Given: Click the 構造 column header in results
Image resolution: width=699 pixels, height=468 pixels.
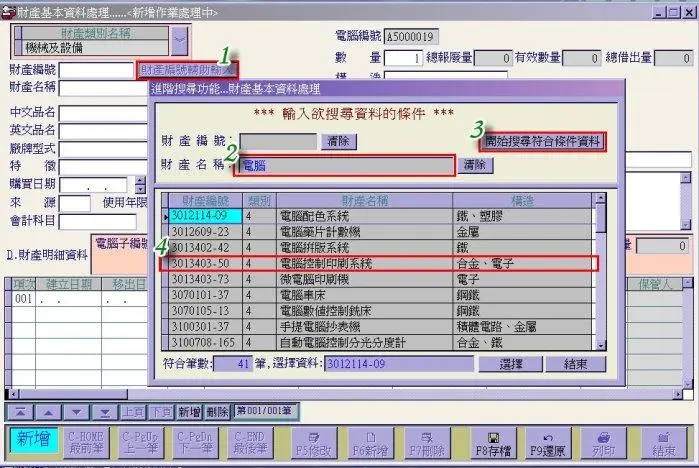Looking at the screenshot, I should click(522, 201).
